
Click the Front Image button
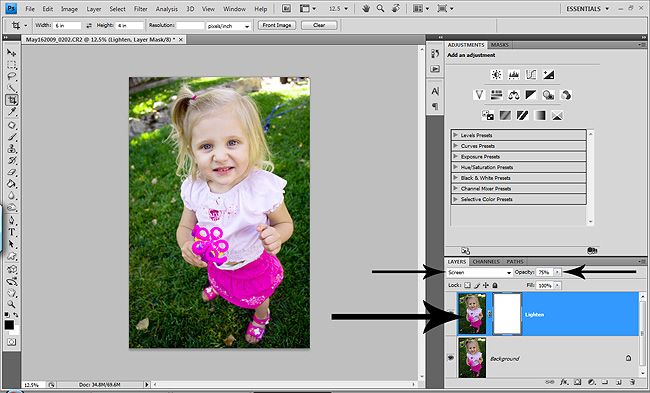[x=277, y=25]
